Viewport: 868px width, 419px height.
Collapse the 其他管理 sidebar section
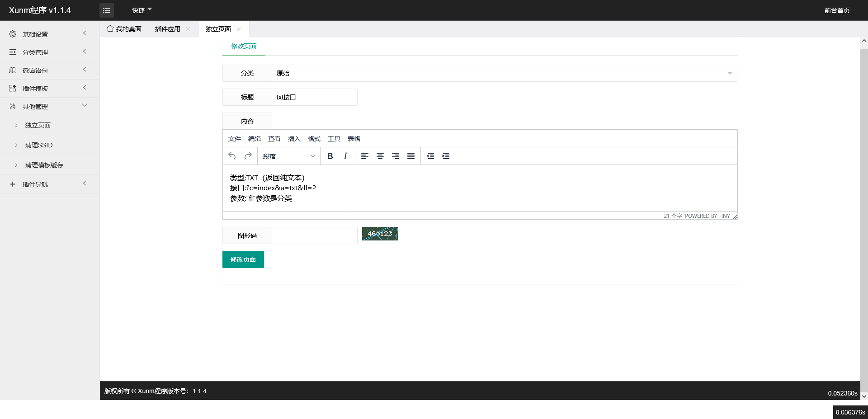coord(50,107)
